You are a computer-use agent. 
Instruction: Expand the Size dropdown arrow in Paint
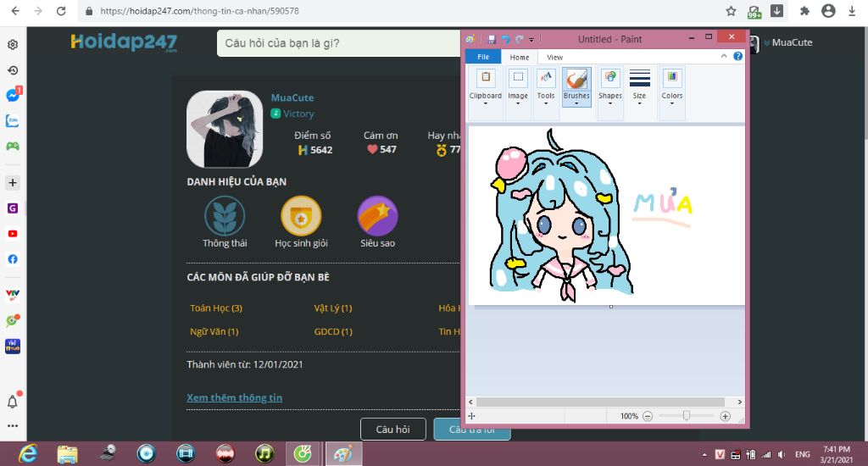coord(639,103)
